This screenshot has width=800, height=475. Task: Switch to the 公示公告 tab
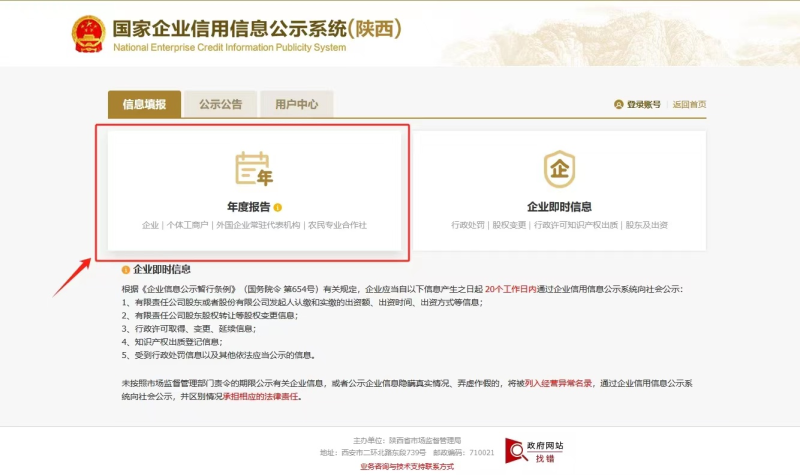[220, 104]
